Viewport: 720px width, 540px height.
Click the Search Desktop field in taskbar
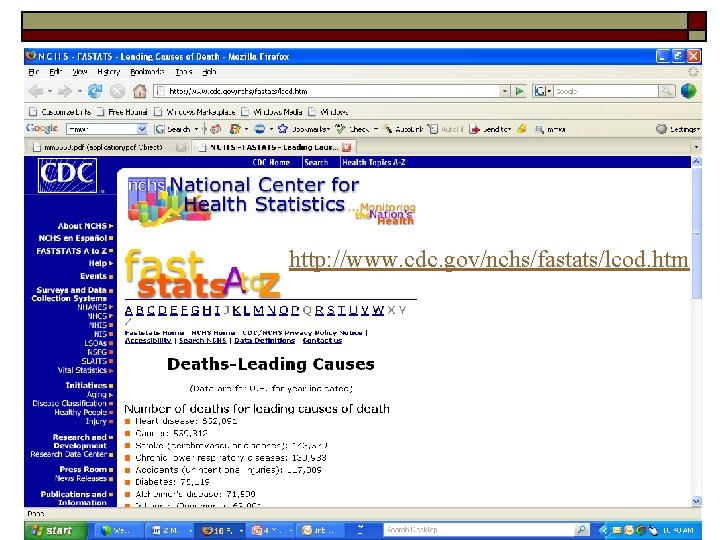(479, 530)
